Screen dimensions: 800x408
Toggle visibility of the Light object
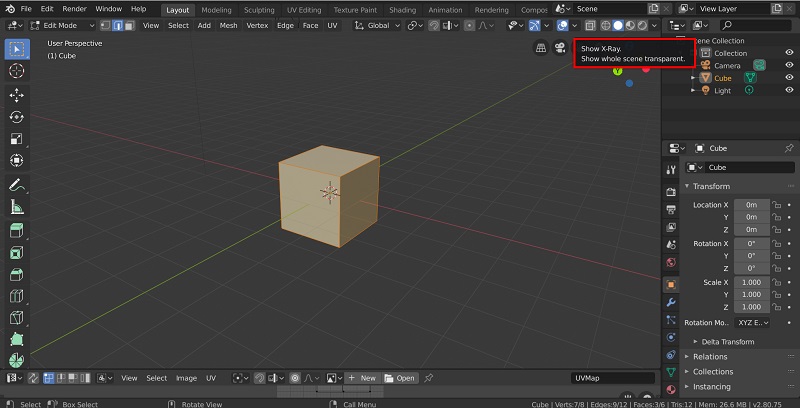[789, 90]
